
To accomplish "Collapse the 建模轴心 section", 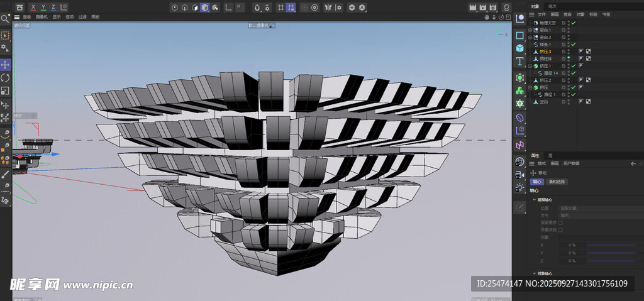I will [534, 199].
